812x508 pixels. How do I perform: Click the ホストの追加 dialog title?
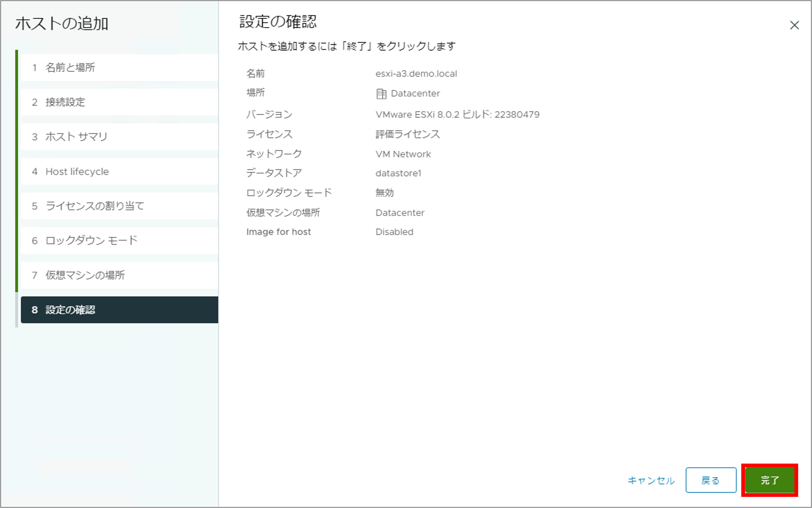[x=62, y=24]
